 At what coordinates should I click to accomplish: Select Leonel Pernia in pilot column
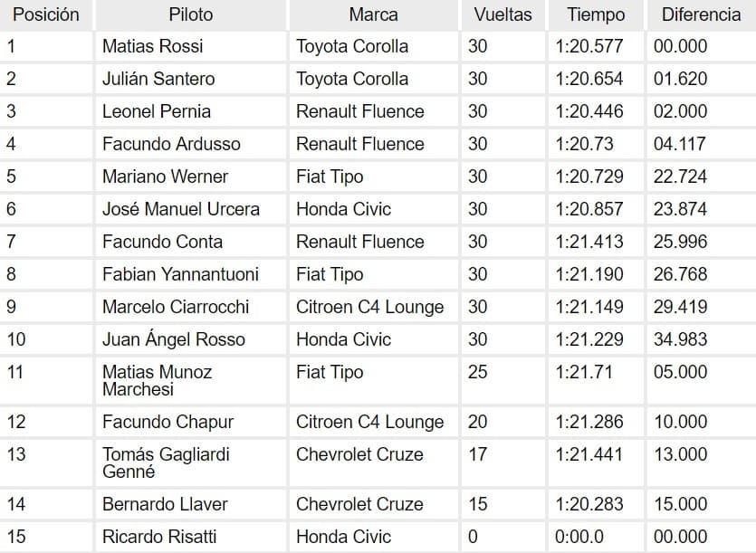click(191, 112)
